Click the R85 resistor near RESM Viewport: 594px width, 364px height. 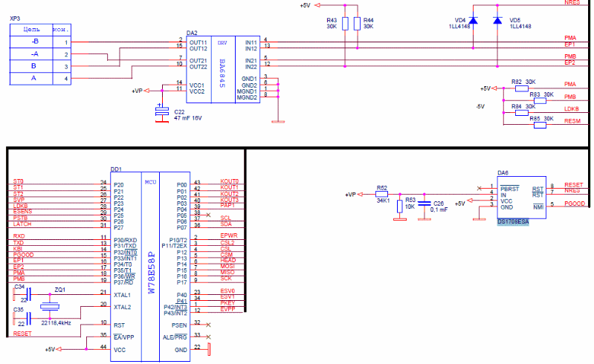click(540, 125)
